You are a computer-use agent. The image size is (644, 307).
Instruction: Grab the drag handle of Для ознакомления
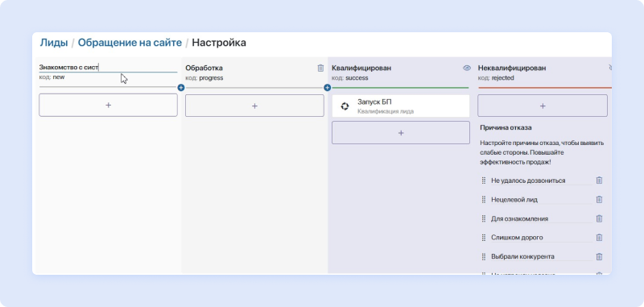[x=484, y=218]
